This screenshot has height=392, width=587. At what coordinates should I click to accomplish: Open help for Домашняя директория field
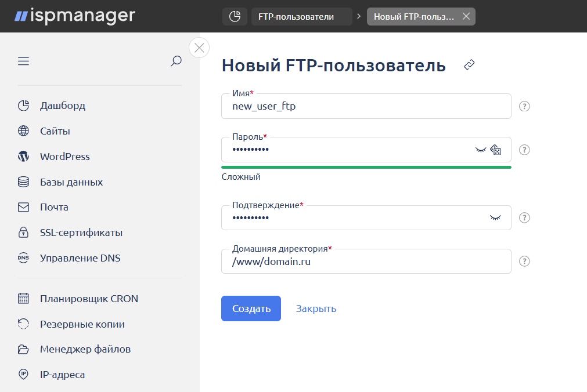(x=524, y=261)
